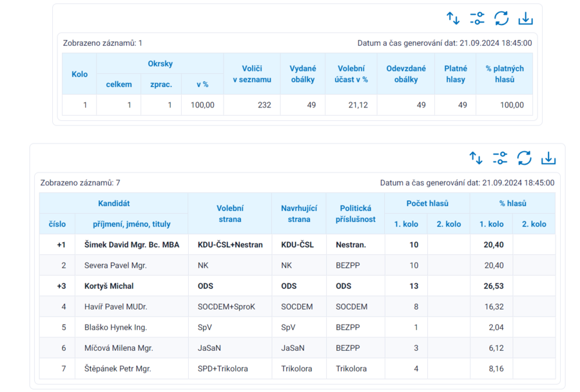
Task: Select the turnout value 21,12
Action: [358, 105]
